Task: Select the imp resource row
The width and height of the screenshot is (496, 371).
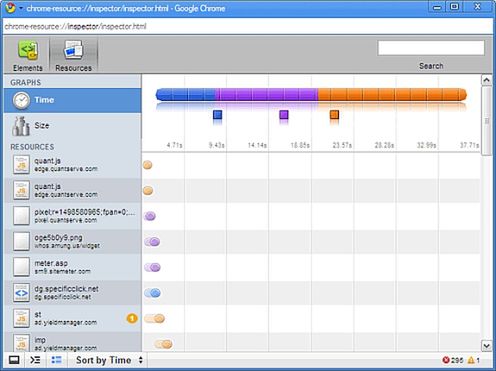Action: click(73, 342)
